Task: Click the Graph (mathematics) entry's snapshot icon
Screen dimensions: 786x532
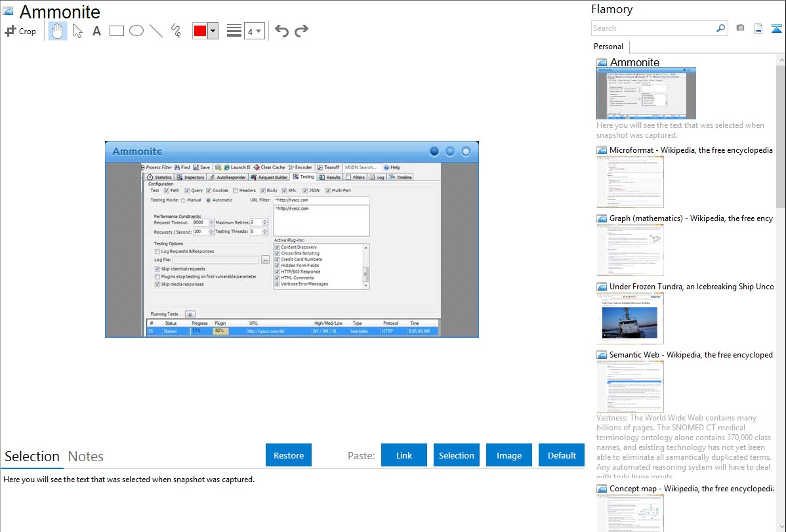Action: click(x=602, y=218)
